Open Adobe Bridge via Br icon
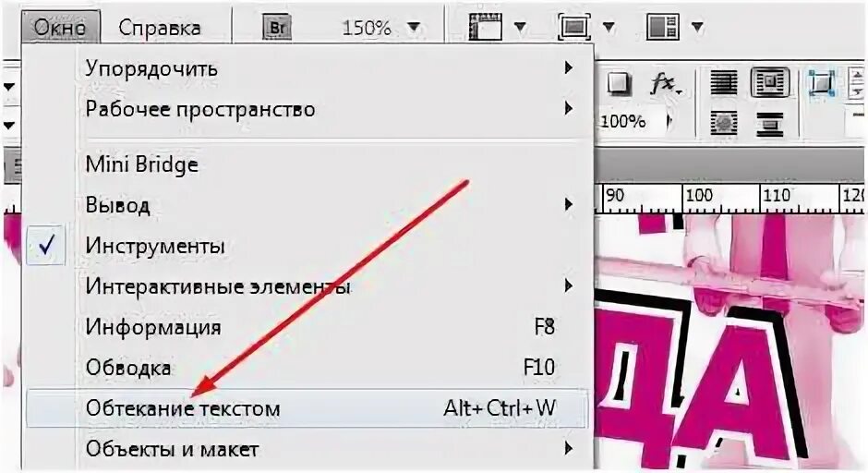The height and width of the screenshot is (473, 868). click(x=277, y=27)
